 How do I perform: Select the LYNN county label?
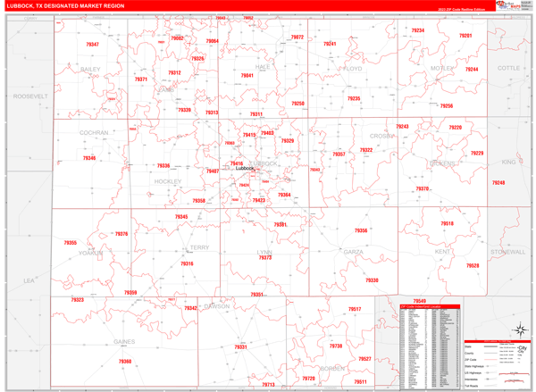[x=264, y=252]
